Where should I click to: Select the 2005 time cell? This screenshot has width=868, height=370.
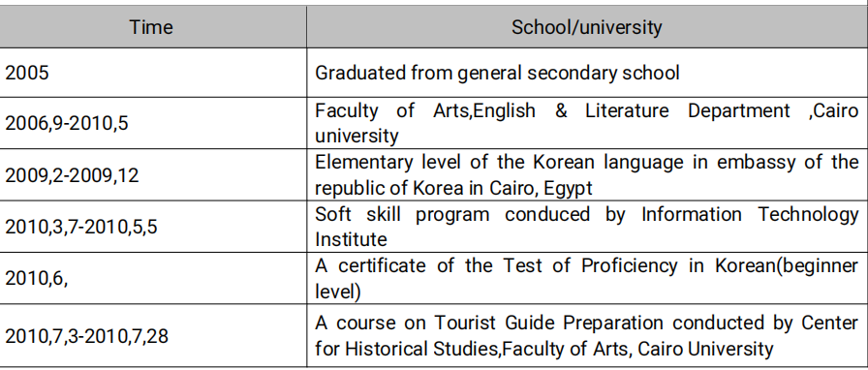coord(153,73)
